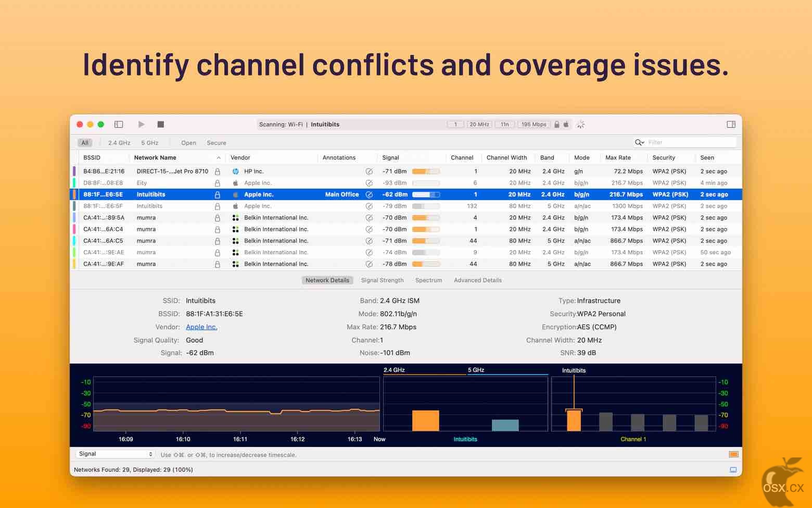Click orange 2.4 GHz Intuitibits bar in graph
Screen dimensions: 812x508
coord(426,420)
